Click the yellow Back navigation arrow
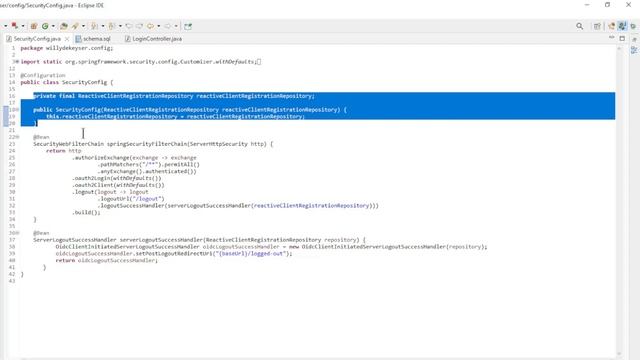Image resolution: width=640 pixels, height=360 pixels. point(151,26)
